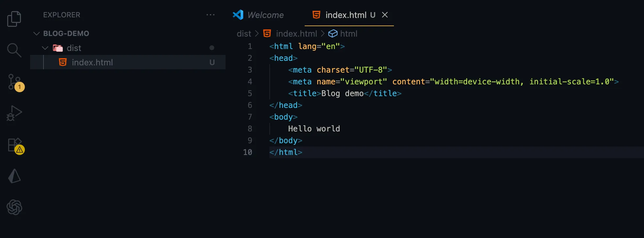Click the EXPLORER panel title

[x=61, y=15]
